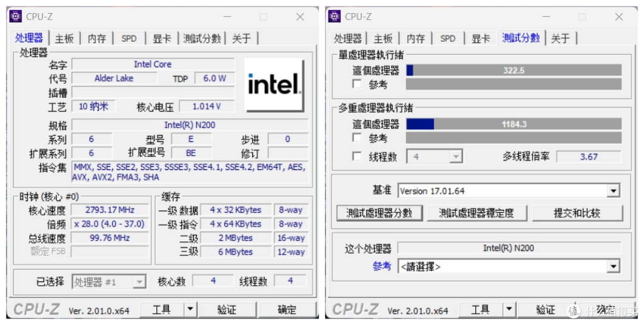This screenshot has width=644, height=325.
Task: Click single-thread score bar 322.5
Action: (514, 70)
